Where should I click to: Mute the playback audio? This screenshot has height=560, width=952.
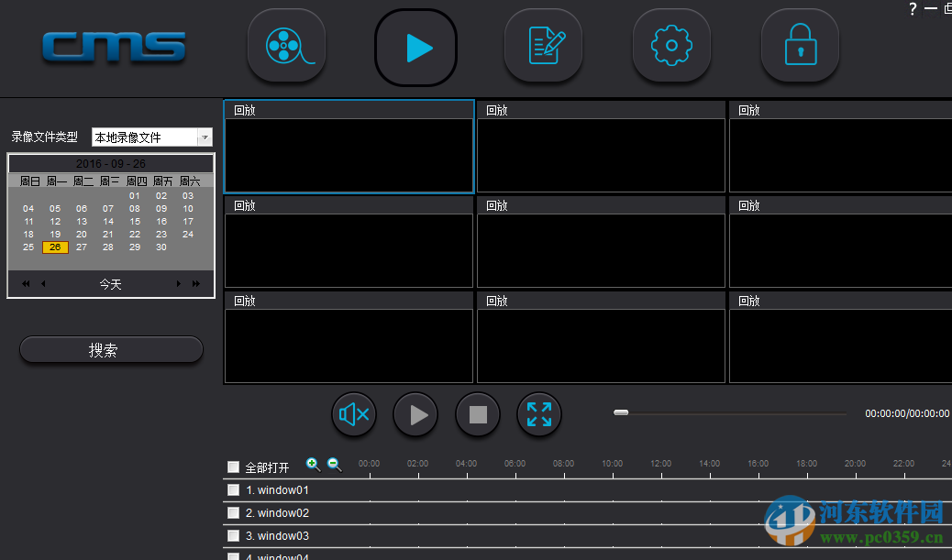(x=353, y=414)
